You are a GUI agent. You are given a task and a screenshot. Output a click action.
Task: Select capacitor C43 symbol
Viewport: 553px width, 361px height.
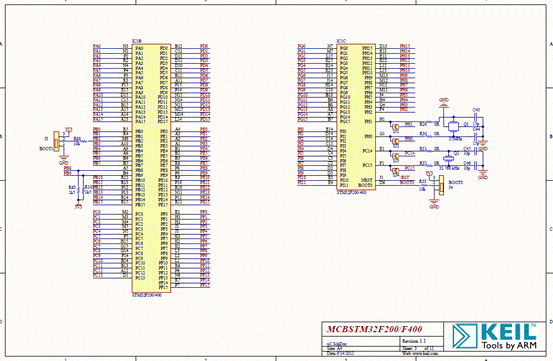tap(476, 117)
